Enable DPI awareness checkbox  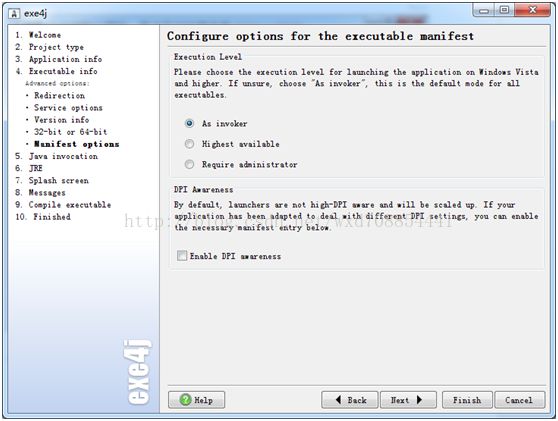[x=182, y=256]
